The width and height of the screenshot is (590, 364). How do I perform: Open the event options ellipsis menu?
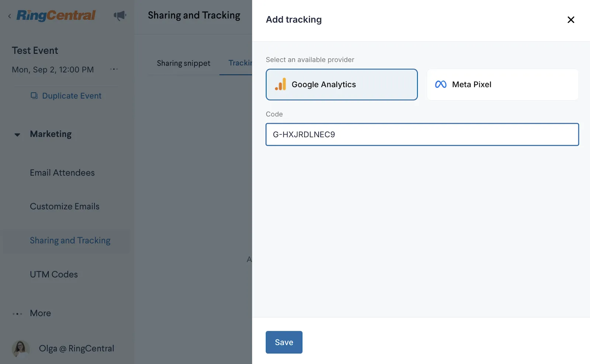(114, 69)
